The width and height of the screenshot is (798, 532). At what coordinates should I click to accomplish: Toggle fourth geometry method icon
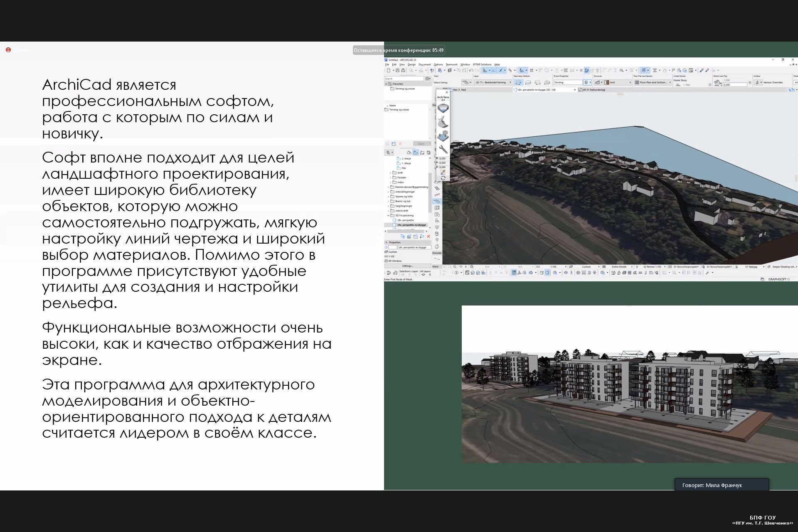click(x=547, y=82)
